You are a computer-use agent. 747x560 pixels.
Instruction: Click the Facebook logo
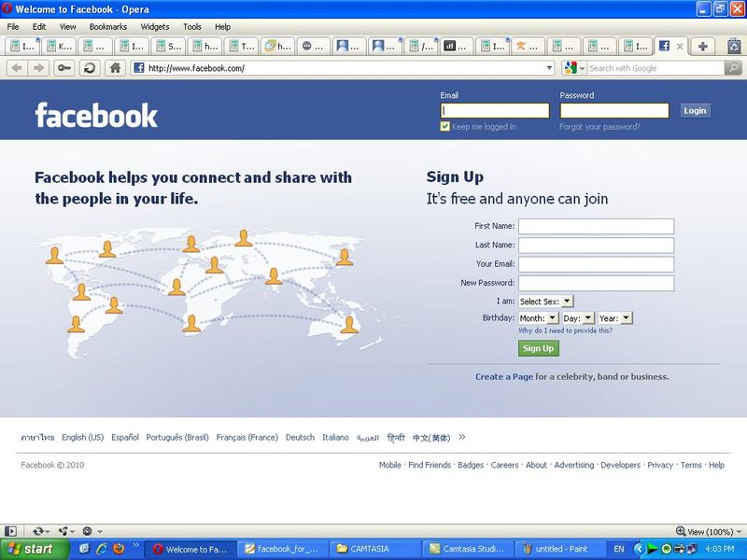[96, 115]
